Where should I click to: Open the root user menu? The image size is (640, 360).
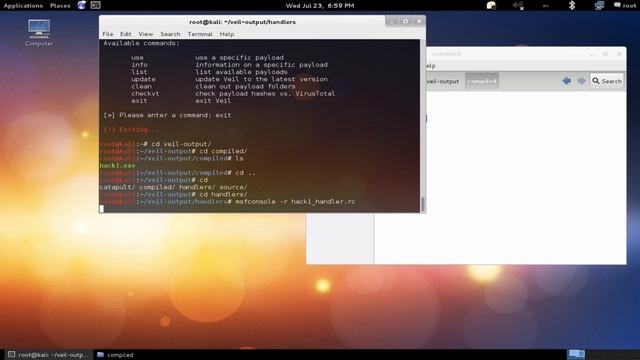pyautogui.click(x=625, y=6)
